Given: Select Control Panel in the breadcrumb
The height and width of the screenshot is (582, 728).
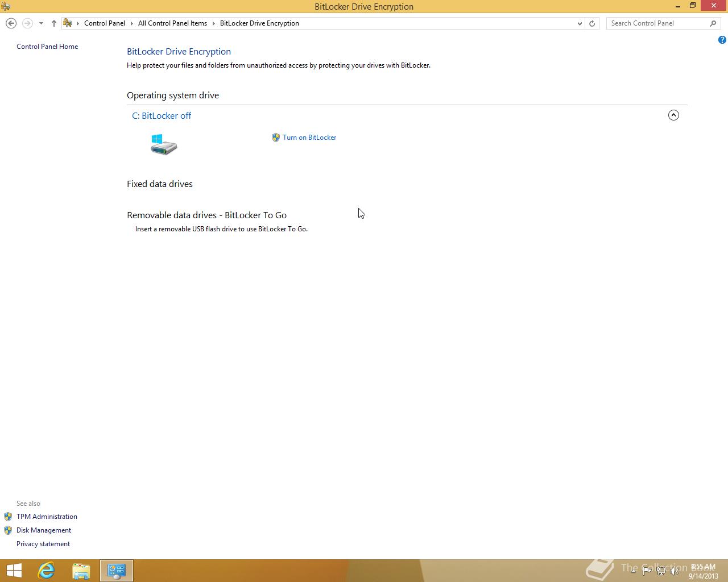Looking at the screenshot, I should coord(105,23).
